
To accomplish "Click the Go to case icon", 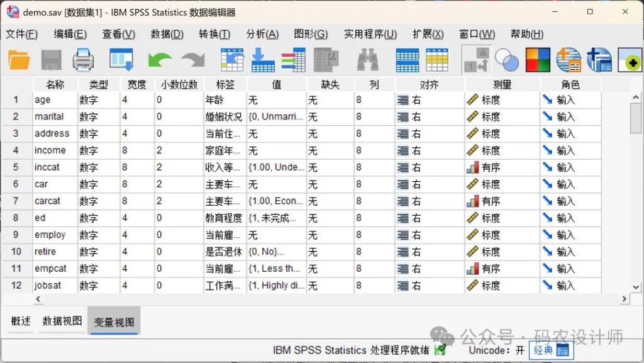I will tap(232, 60).
